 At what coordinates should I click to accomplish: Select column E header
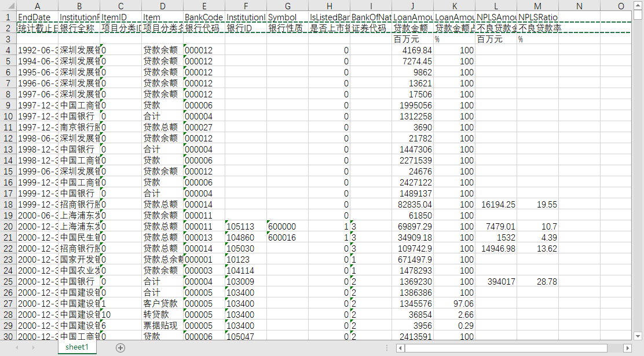(204, 6)
